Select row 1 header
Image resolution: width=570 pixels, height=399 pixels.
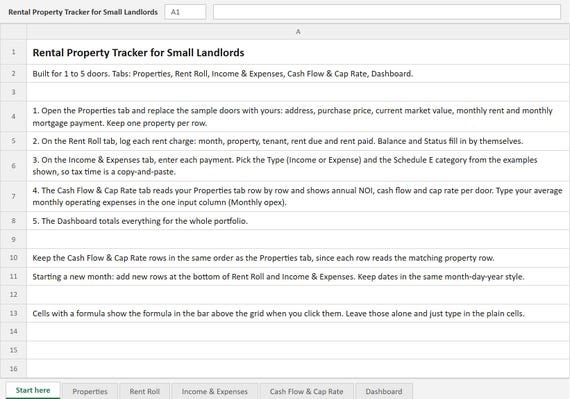coord(13,52)
